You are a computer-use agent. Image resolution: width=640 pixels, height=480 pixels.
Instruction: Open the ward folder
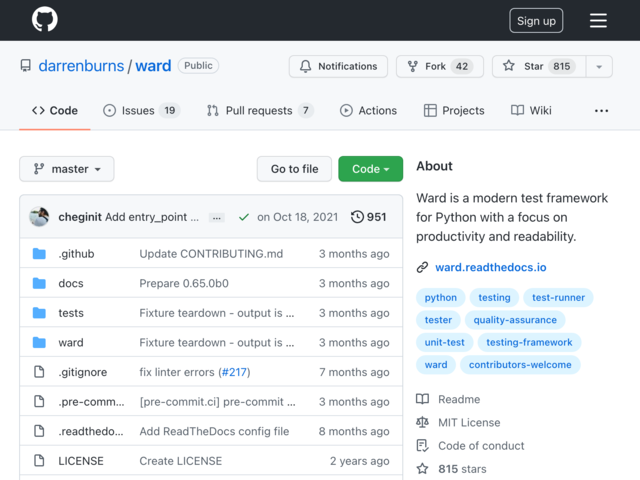[x=71, y=342]
